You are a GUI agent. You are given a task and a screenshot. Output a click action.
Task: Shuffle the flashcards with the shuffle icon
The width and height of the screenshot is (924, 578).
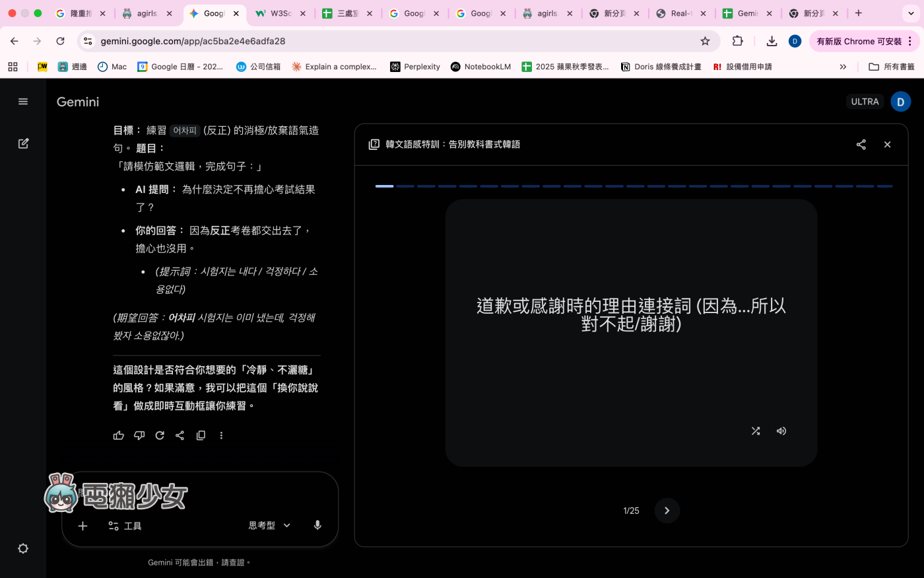point(756,431)
